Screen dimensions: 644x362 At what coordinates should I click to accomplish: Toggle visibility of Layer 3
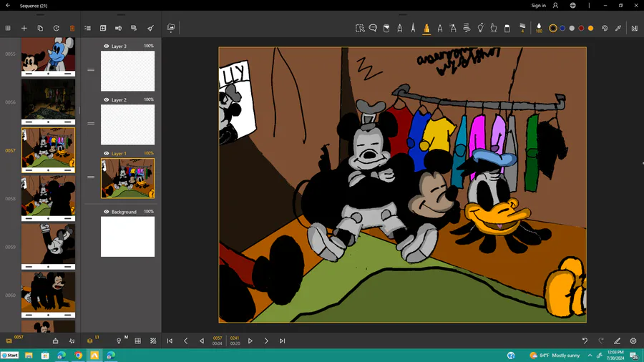tap(107, 47)
